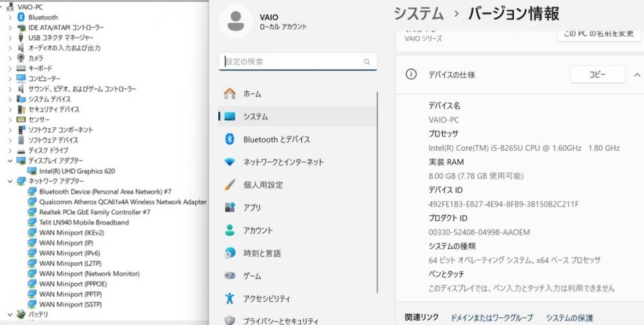Click the Settings sidebar scrollbar
Screen dimensions: 644x325
tap(377, 192)
